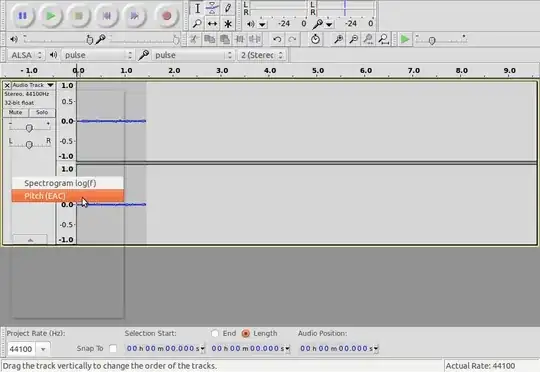Click the Fit selection zoom icon

(369, 39)
